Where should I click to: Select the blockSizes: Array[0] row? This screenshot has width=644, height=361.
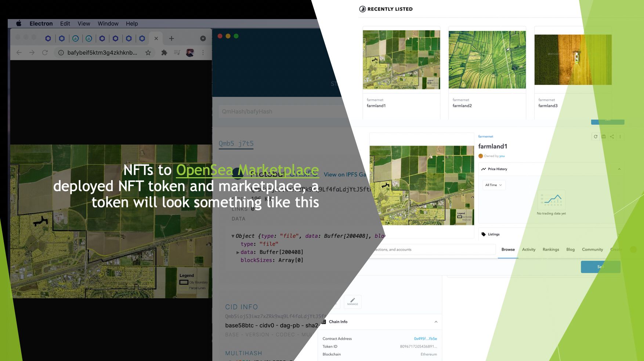272,260
